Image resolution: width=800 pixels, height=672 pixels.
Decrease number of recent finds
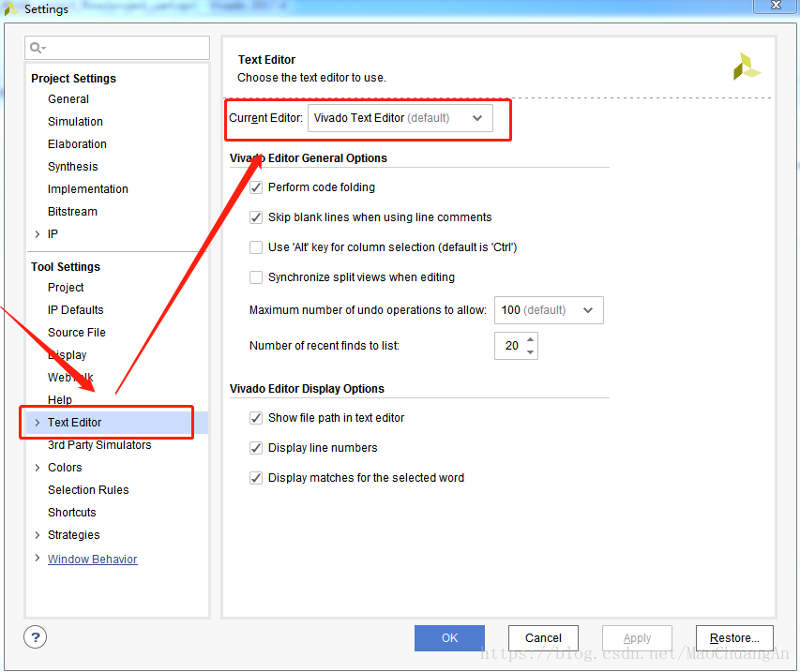(531, 351)
